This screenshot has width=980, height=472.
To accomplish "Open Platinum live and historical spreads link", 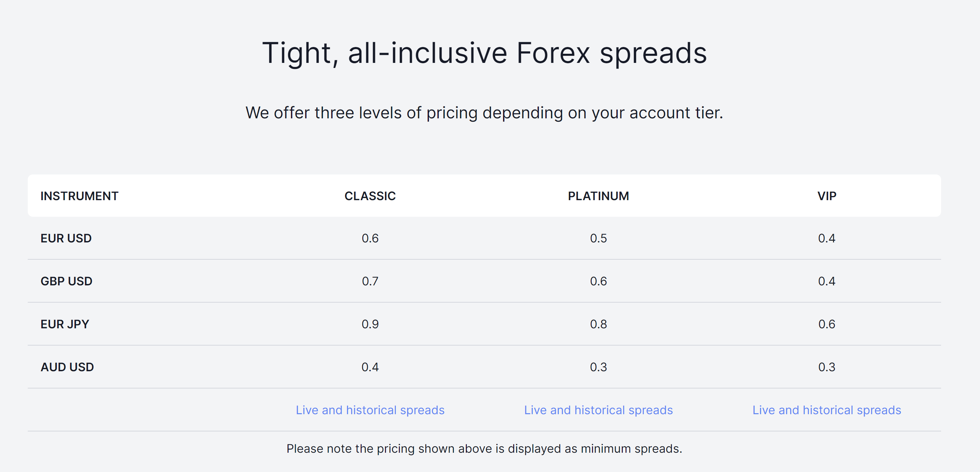I will pos(598,410).
